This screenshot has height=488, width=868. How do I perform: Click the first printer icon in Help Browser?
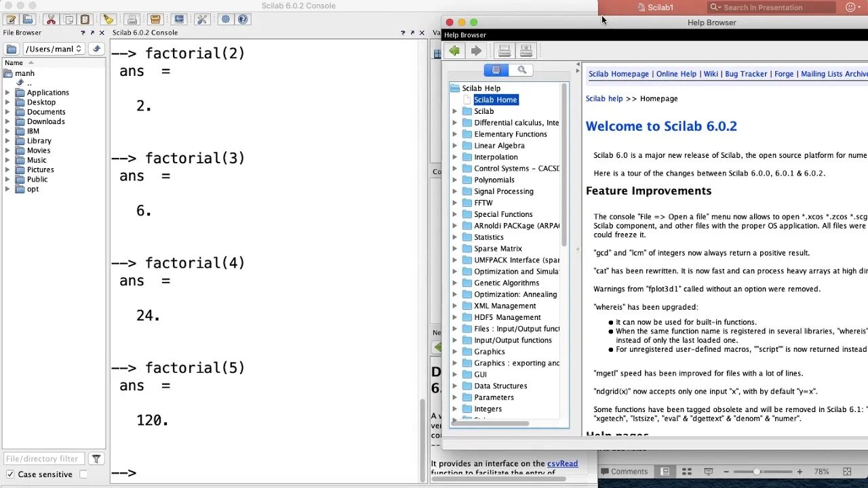504,51
